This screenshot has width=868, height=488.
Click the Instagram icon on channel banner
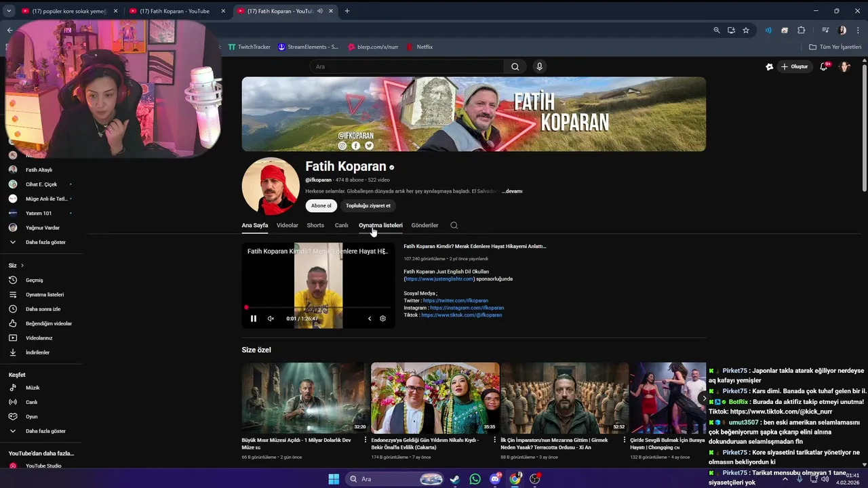[342, 146]
